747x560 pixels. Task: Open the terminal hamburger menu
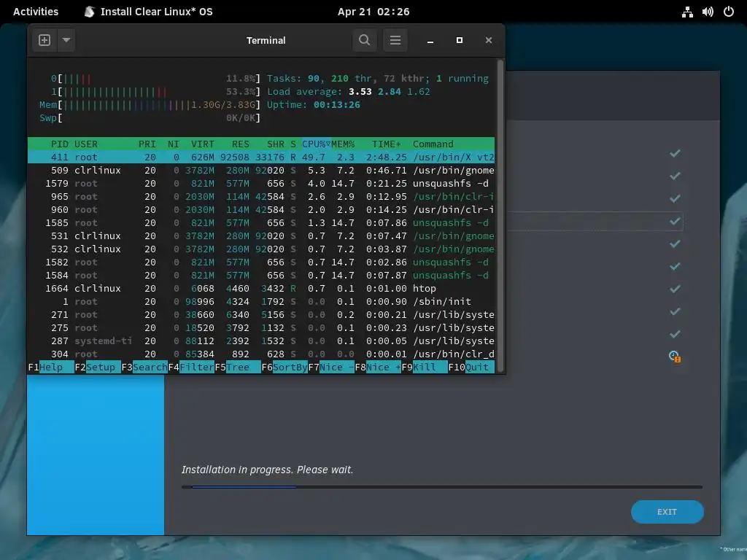pos(395,40)
